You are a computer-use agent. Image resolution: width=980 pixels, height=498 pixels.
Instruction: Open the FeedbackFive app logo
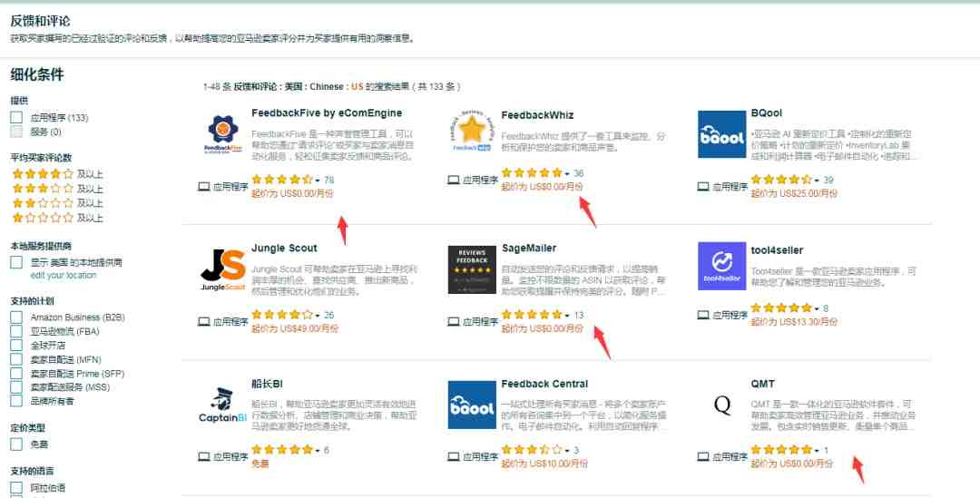[223, 133]
